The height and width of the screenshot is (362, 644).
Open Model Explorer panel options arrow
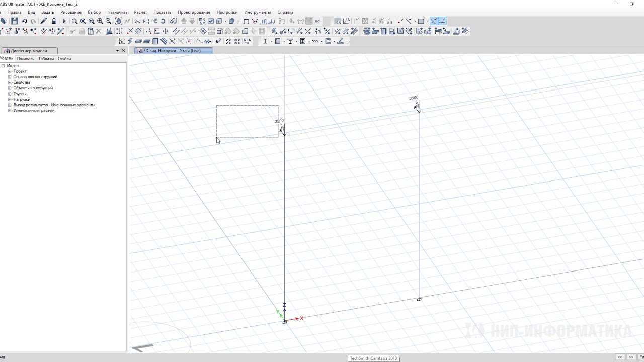pyautogui.click(x=117, y=51)
